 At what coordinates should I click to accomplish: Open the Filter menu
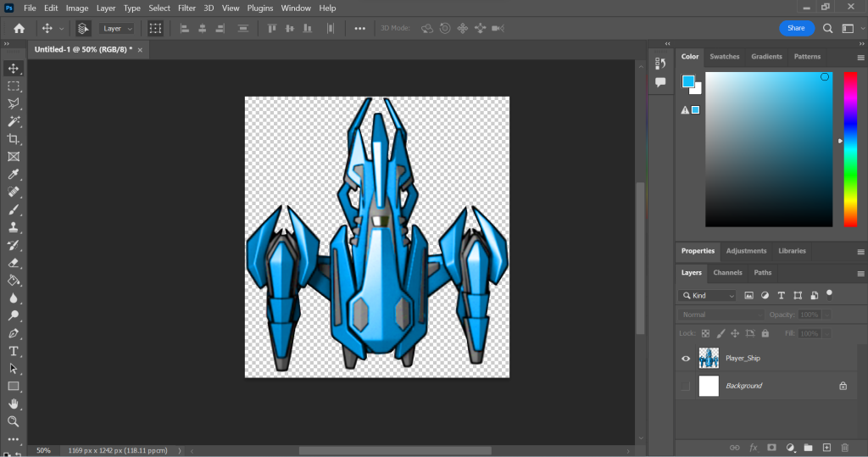click(x=186, y=8)
